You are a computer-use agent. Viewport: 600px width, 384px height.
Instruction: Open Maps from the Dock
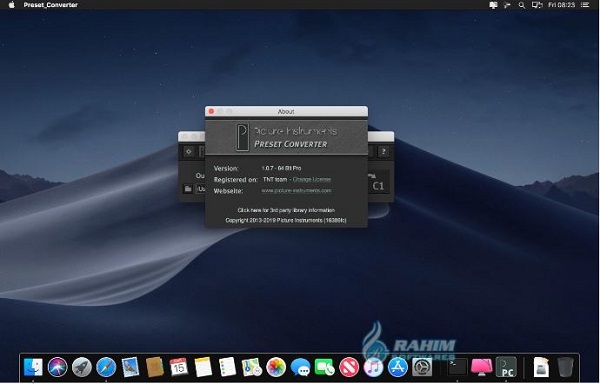(251, 367)
